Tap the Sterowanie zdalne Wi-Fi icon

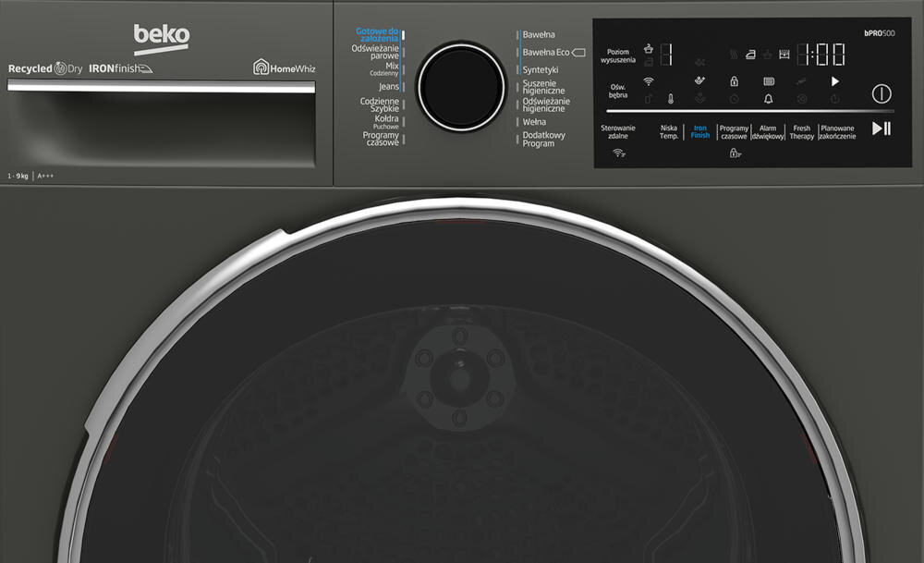pyautogui.click(x=617, y=154)
